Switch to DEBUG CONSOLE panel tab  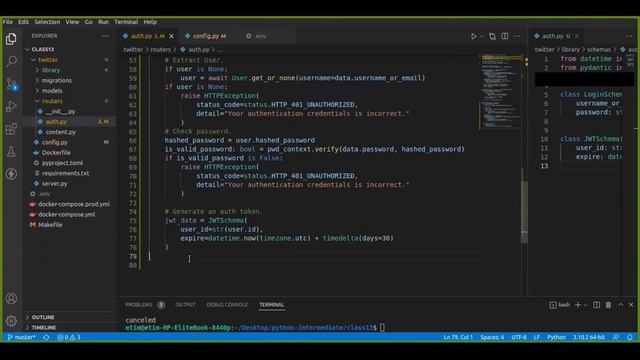click(227, 305)
